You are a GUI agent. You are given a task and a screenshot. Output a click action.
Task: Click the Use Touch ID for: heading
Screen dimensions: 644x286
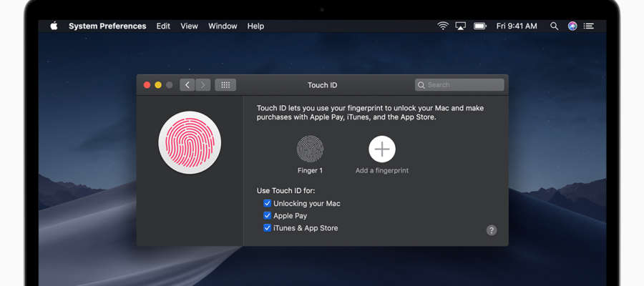tap(286, 191)
